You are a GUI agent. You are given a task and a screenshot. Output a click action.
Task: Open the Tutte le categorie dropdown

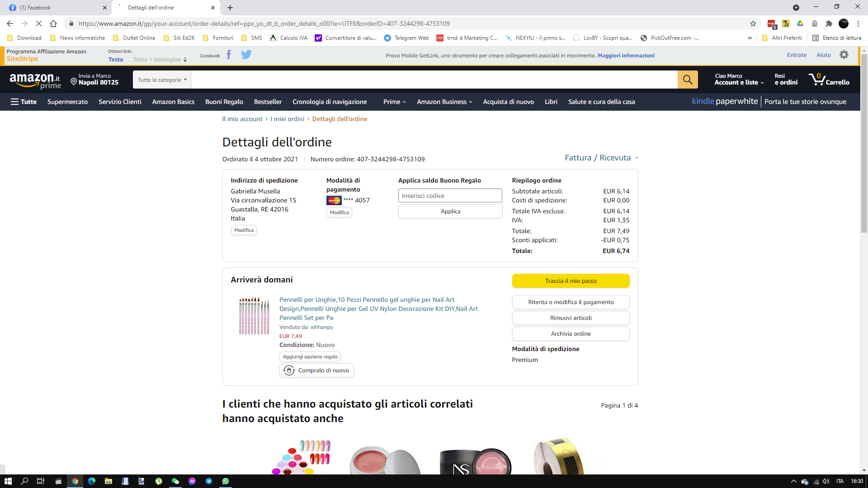(x=162, y=80)
